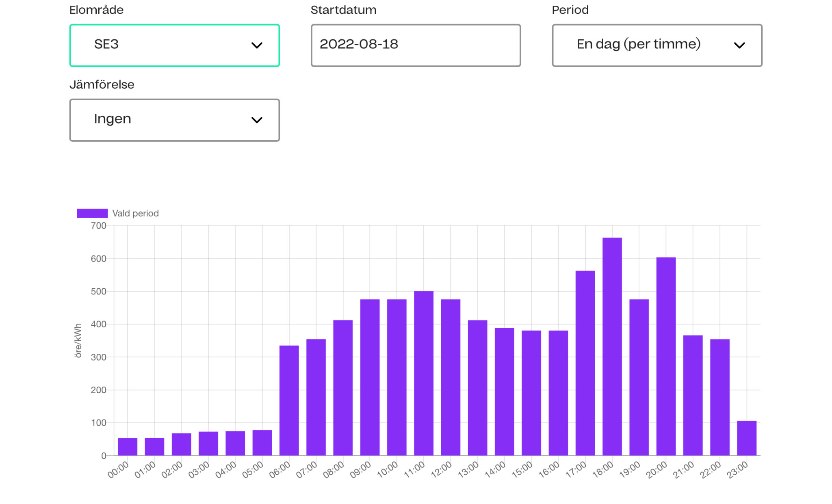Click the 23:00 bar in chart
832x504 pixels.
746,438
